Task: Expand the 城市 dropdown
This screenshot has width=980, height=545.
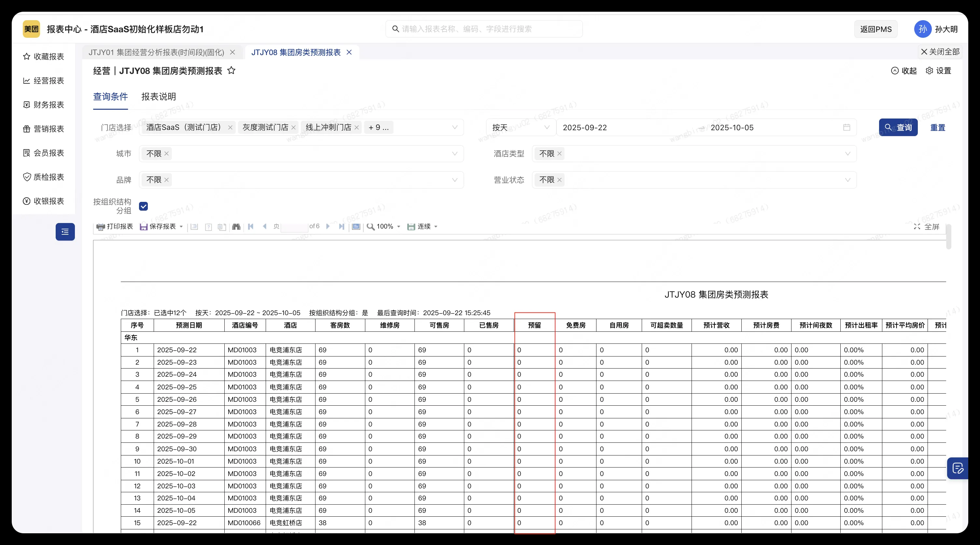Action: point(455,154)
